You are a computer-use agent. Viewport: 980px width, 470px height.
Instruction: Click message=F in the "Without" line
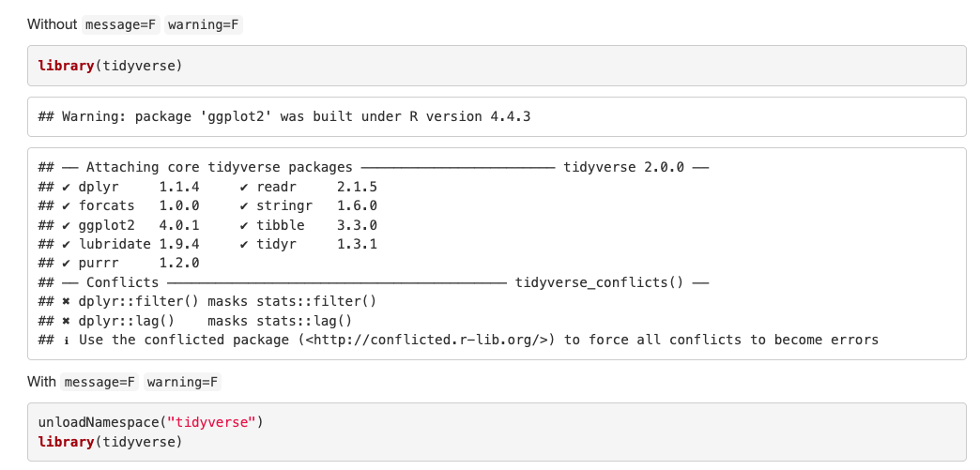[x=121, y=24]
